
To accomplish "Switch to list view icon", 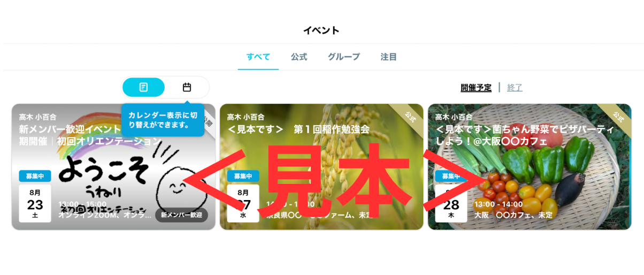I will click(143, 87).
